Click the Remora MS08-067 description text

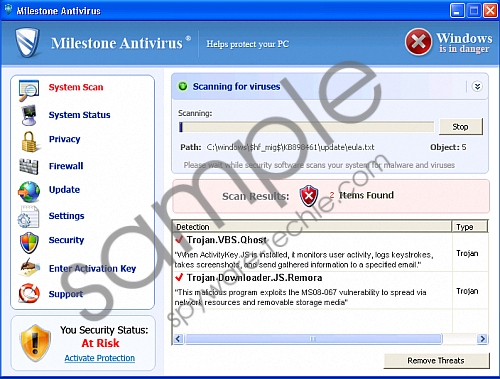pos(300,297)
